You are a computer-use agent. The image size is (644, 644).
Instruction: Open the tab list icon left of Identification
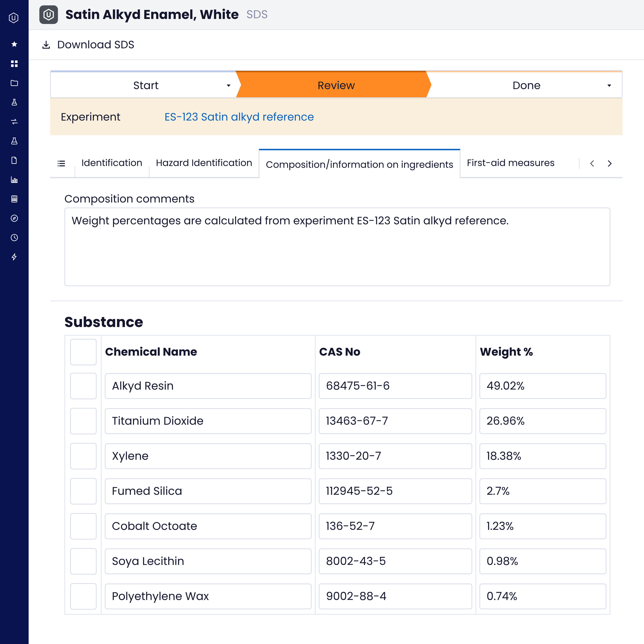click(x=61, y=163)
